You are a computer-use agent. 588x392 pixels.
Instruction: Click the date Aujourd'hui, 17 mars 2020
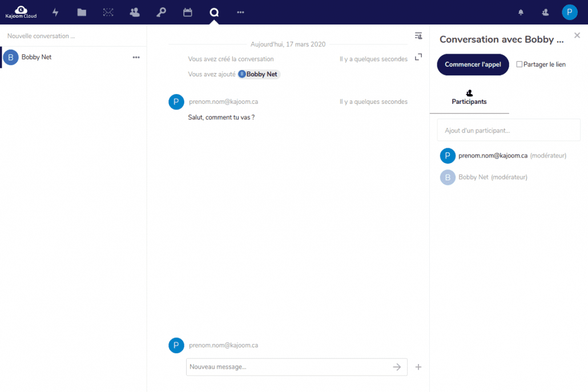tap(288, 45)
